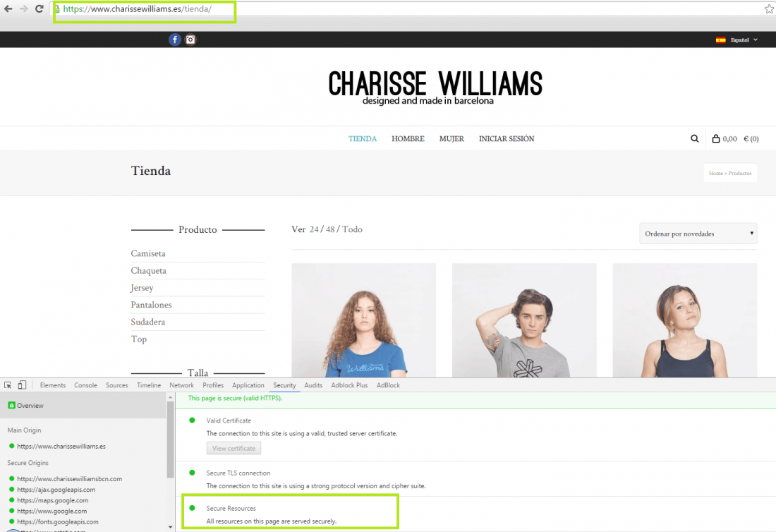Activate the DevTools inspect element icon

click(8, 385)
